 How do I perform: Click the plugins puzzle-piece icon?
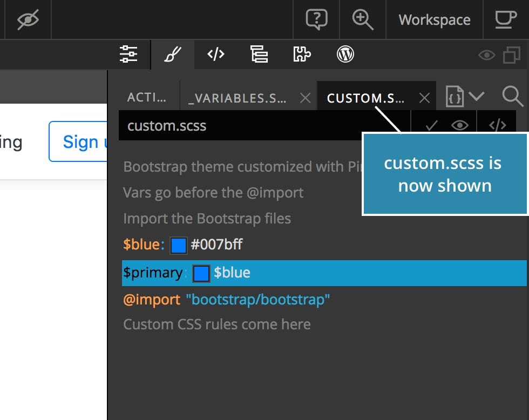302,54
